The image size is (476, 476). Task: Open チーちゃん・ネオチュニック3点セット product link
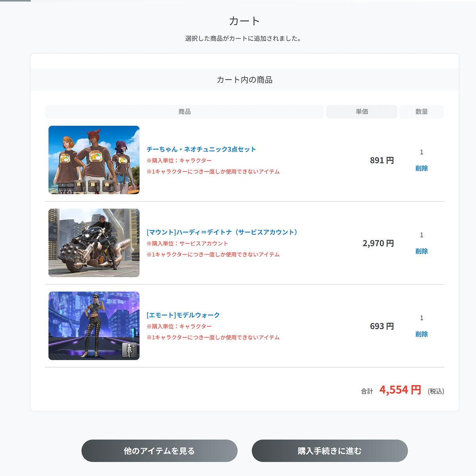coord(201,149)
